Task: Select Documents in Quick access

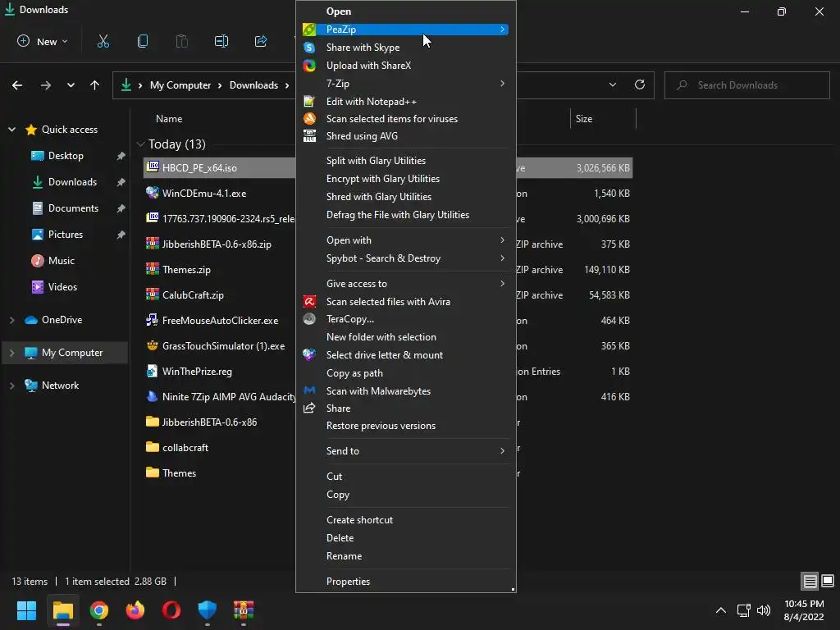Action: [x=73, y=208]
